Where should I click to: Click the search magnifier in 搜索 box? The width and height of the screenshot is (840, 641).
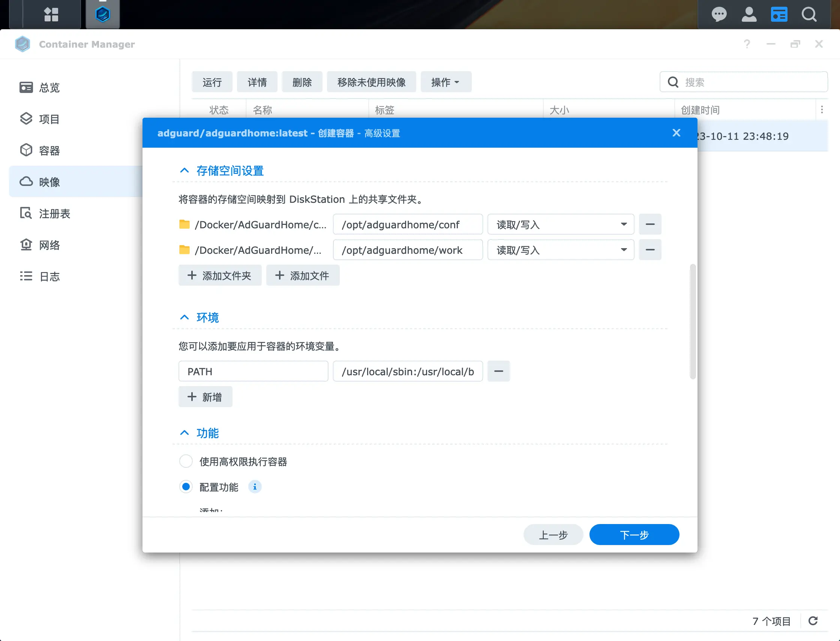pyautogui.click(x=673, y=82)
